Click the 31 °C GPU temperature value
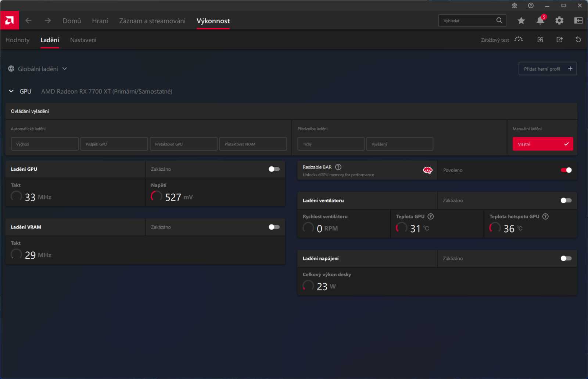588x379 pixels. (x=419, y=229)
